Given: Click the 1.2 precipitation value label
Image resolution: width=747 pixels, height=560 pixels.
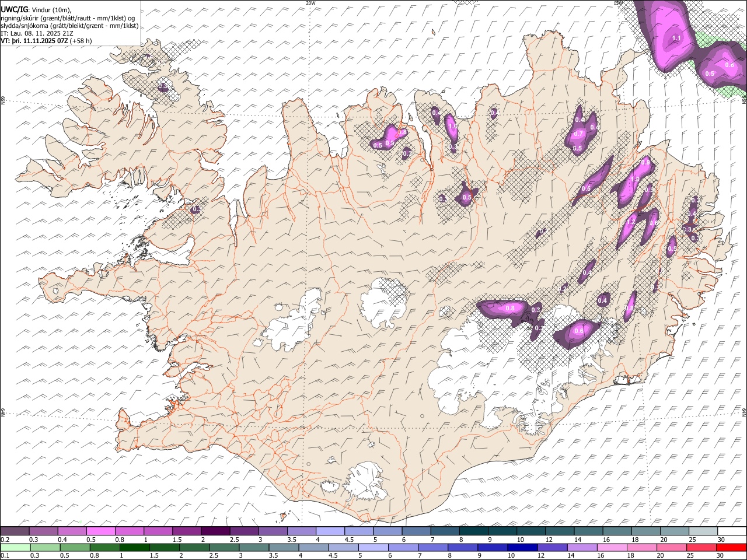Looking at the screenshot, I should pos(631,222).
